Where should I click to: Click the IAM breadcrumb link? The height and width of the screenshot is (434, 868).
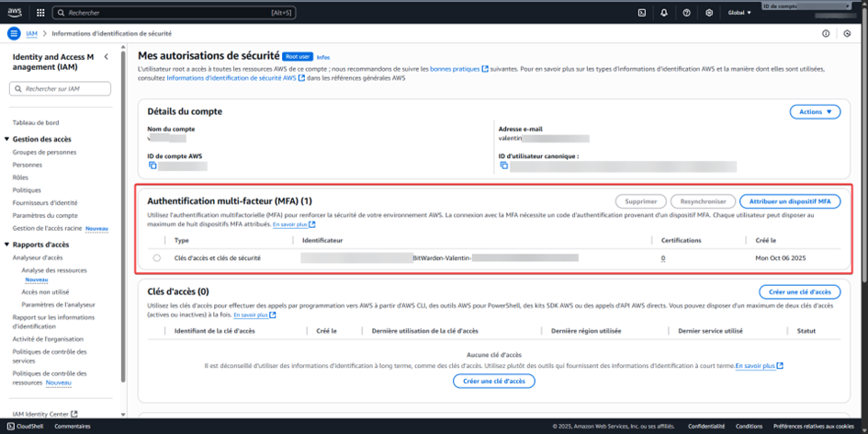click(x=31, y=34)
